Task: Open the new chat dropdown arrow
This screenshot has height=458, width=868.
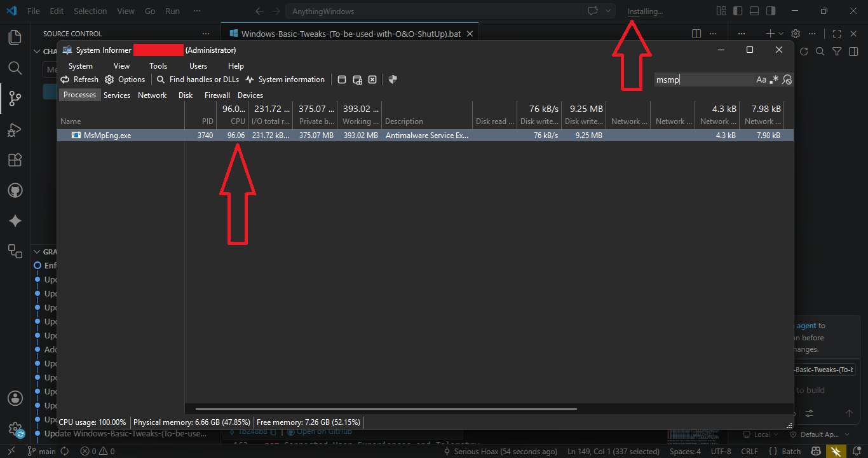Action: (x=782, y=34)
